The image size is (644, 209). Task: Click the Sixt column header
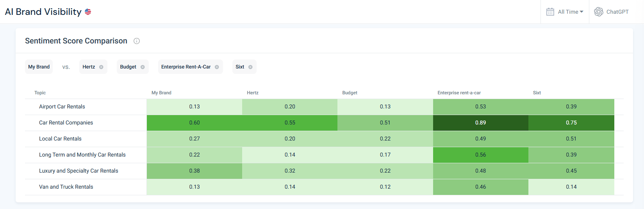click(537, 93)
